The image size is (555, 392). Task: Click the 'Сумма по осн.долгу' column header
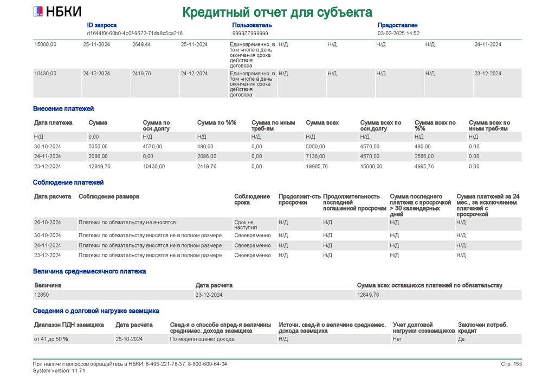(x=157, y=126)
